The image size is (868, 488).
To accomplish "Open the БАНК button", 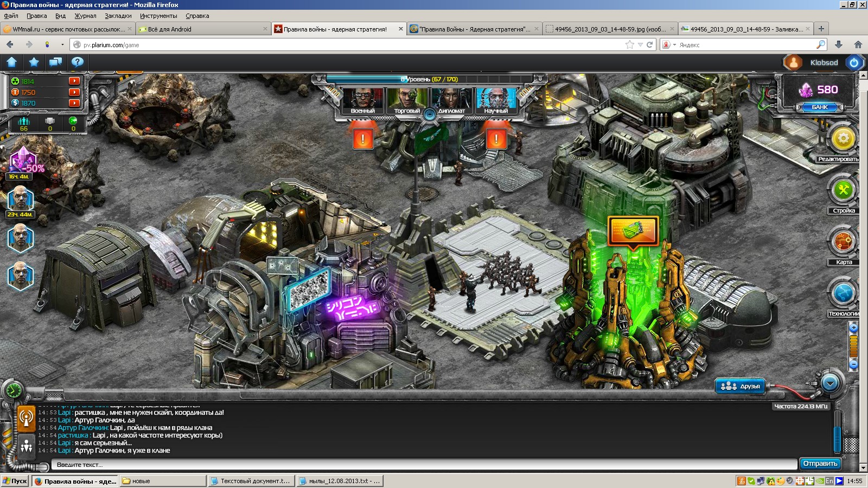I will 820,107.
